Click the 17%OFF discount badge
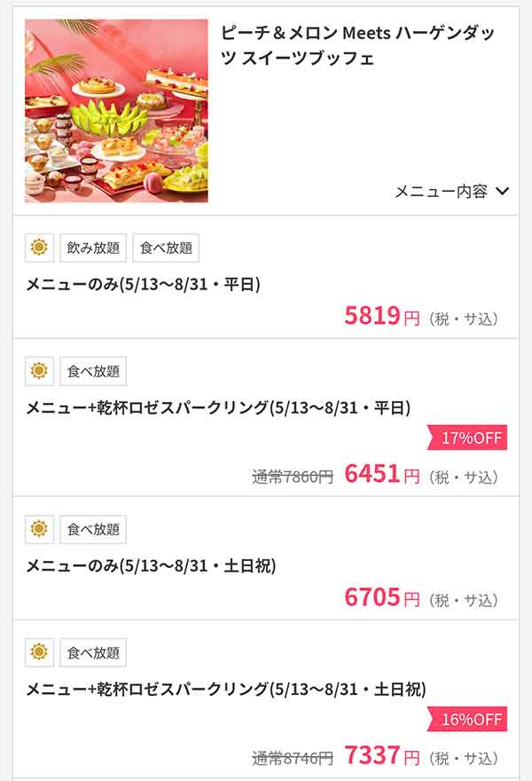The height and width of the screenshot is (781, 532). pyautogui.click(x=468, y=438)
